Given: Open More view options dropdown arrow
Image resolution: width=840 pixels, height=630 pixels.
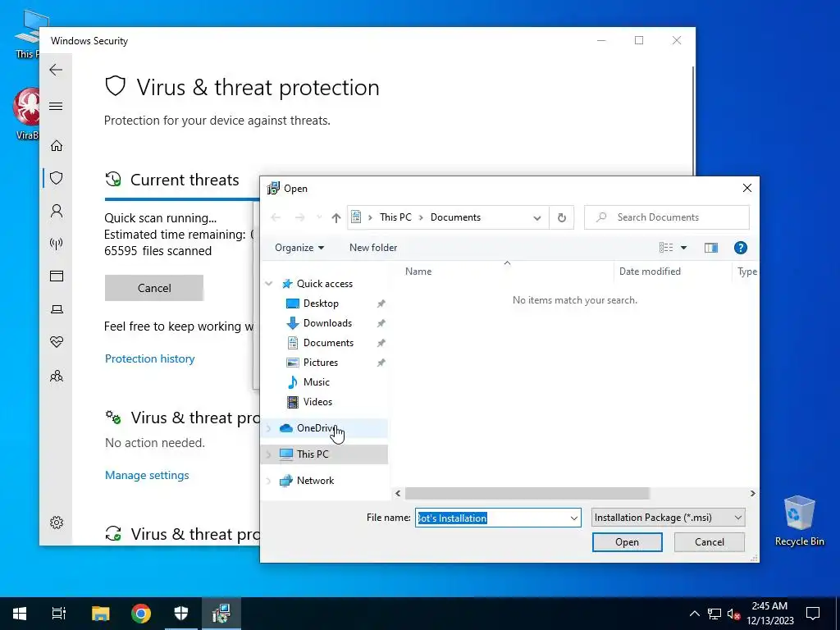Looking at the screenshot, I should [x=683, y=248].
